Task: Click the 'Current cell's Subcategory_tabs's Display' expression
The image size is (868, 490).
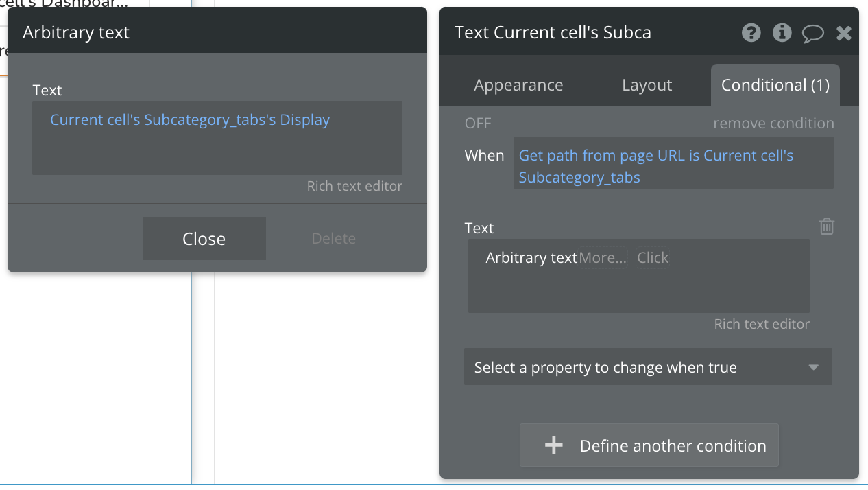Action: pos(190,120)
